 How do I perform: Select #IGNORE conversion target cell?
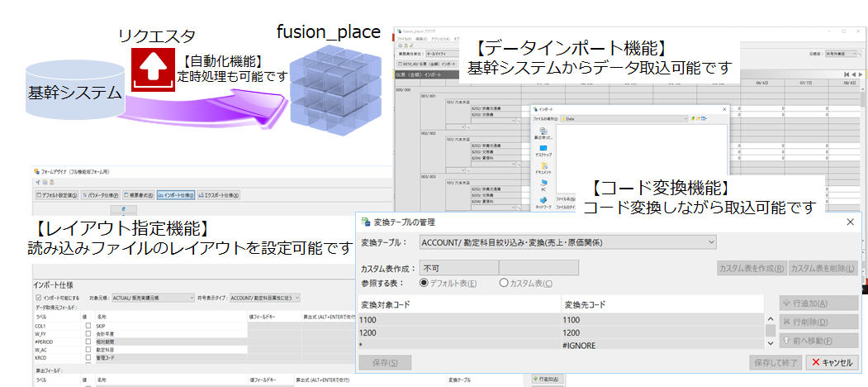[x=662, y=346]
